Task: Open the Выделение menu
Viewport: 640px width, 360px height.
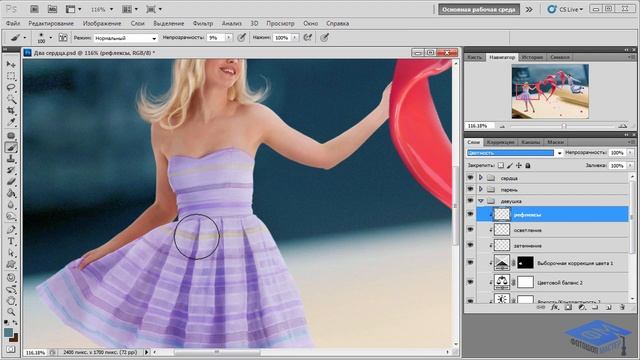Action: coord(169,23)
